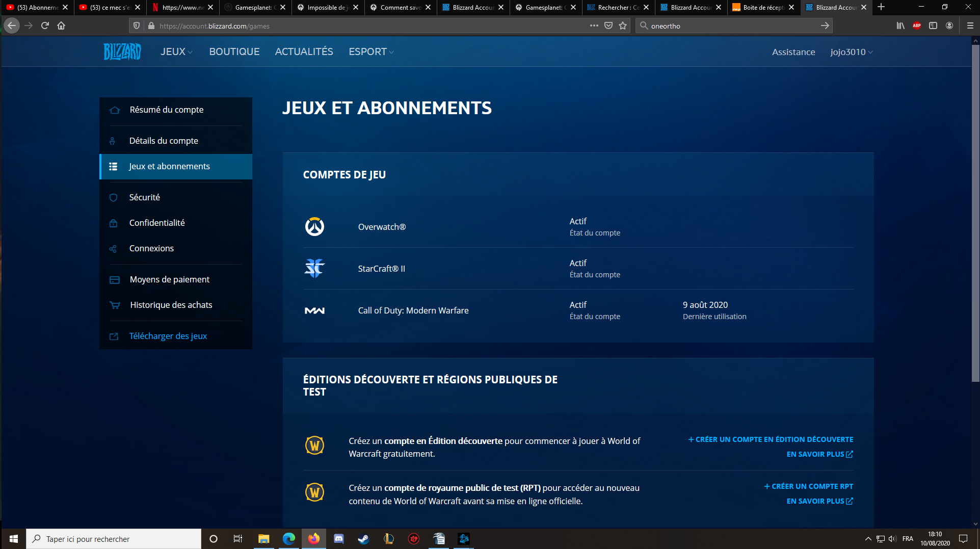This screenshot has width=980, height=549.
Task: Open the Connexions sidebar section
Action: [176, 248]
